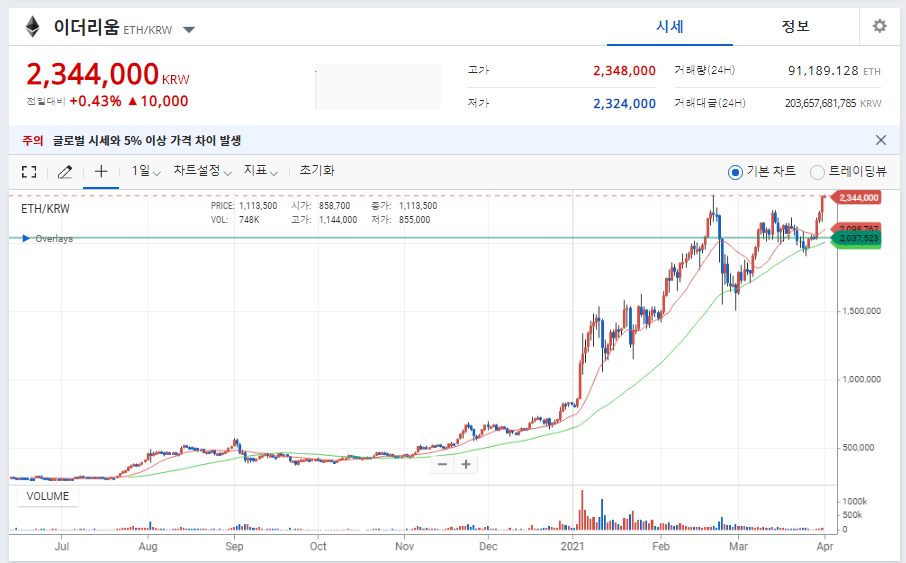Zoom in the chart with plus button

466,464
